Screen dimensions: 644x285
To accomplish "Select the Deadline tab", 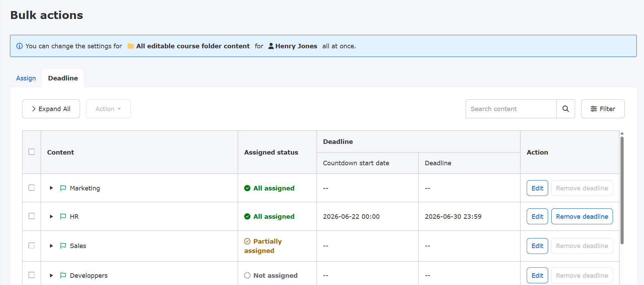I will click(63, 78).
